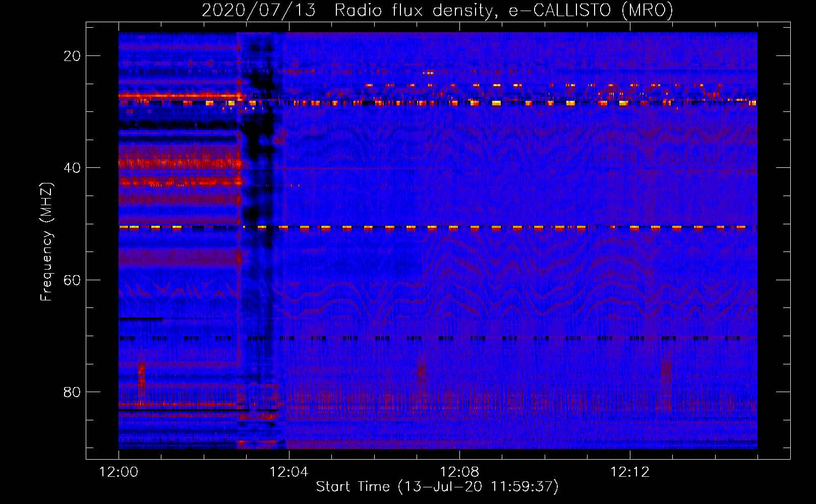The image size is (816, 504).
Task: Click the "Start Time (13-Jul-20 11:59:37)" label
Action: pyautogui.click(x=437, y=487)
